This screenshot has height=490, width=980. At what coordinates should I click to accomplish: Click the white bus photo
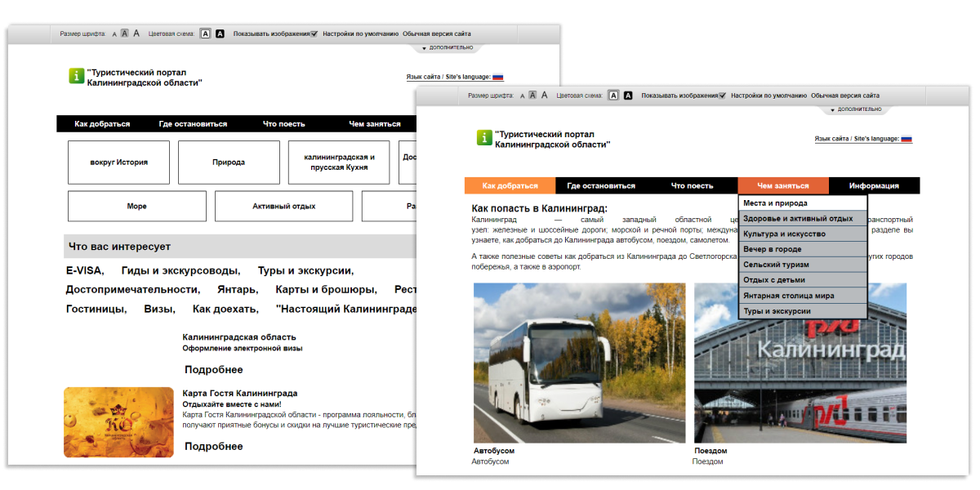click(x=579, y=363)
